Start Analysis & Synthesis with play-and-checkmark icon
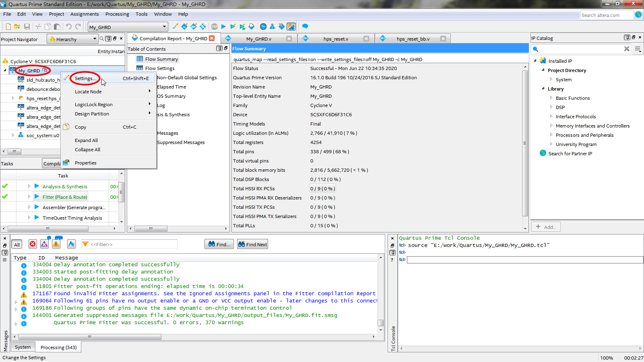This screenshot has height=362, width=644. (x=233, y=27)
